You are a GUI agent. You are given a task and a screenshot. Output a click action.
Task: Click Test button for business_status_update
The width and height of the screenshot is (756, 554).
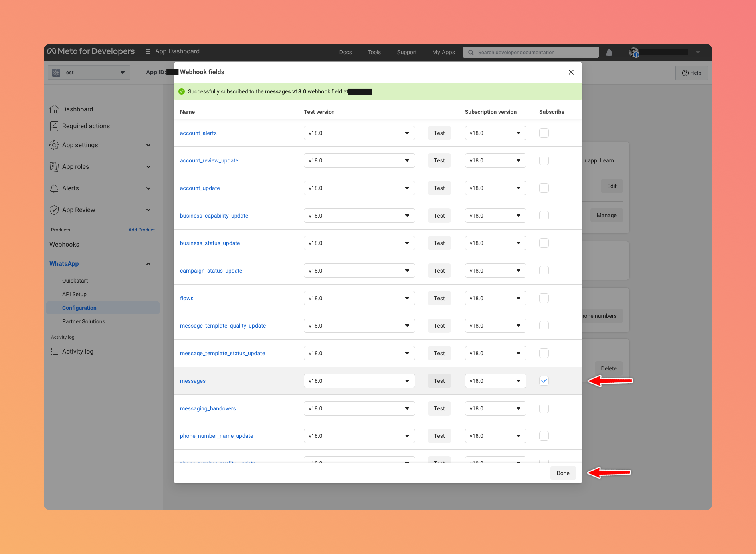point(439,243)
